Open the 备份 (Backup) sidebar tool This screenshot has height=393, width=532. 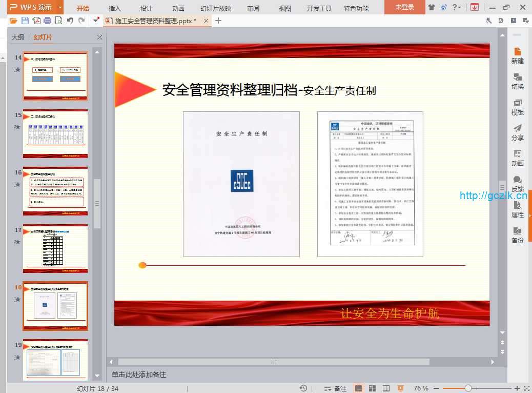coord(517,235)
